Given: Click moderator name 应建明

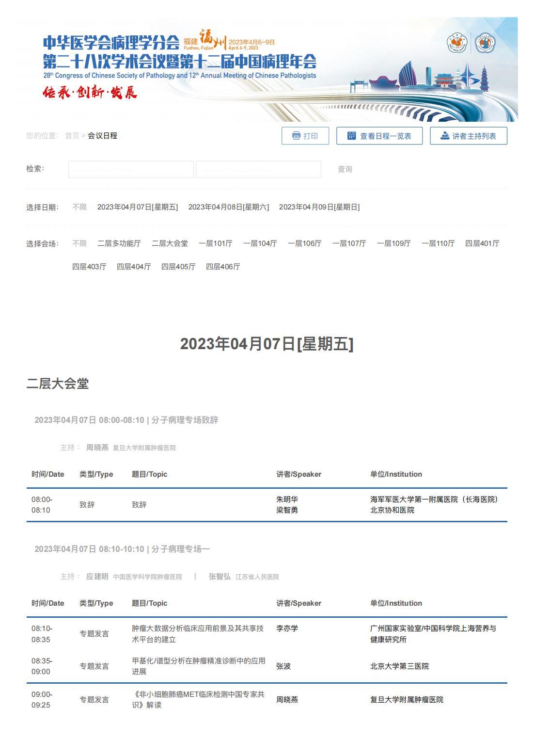Looking at the screenshot, I should coord(97,577).
